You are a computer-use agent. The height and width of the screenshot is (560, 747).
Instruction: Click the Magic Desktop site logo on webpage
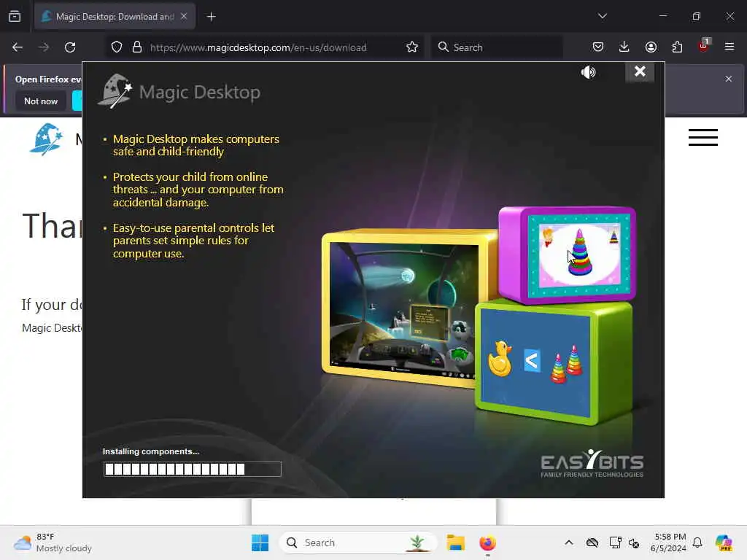46,139
